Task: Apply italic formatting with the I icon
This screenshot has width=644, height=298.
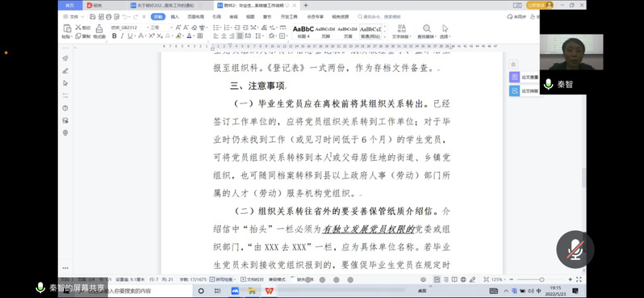Action: [x=122, y=36]
